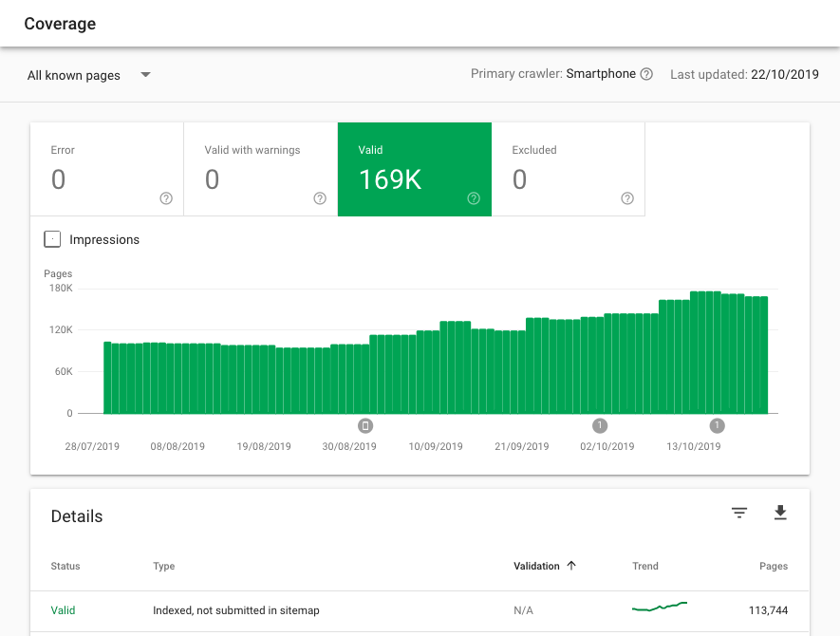Click the annotation marker near 30/08/2019
Viewport: 840px width, 636px height.
click(365, 425)
